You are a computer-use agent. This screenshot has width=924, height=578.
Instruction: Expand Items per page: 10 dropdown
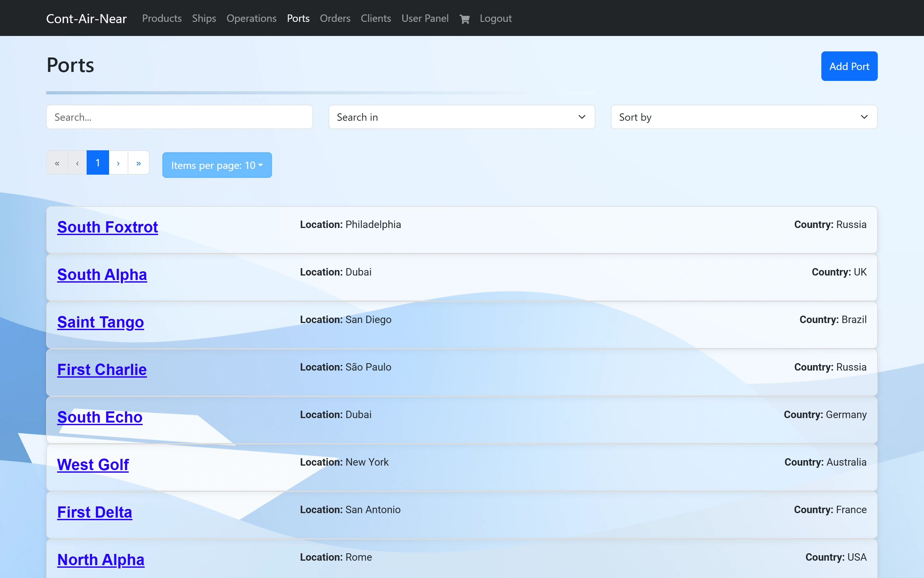point(217,165)
